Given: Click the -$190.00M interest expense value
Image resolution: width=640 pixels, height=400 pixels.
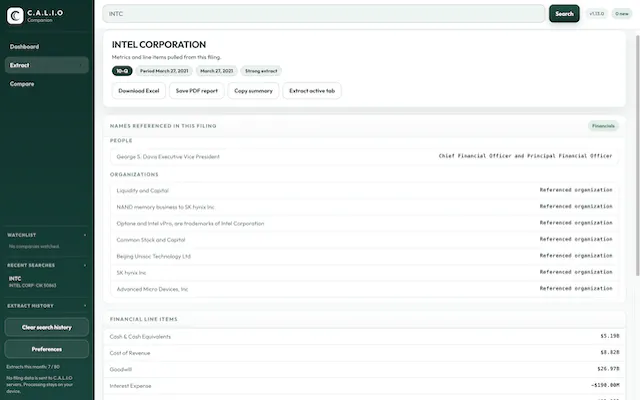Looking at the screenshot, I should (605, 385).
